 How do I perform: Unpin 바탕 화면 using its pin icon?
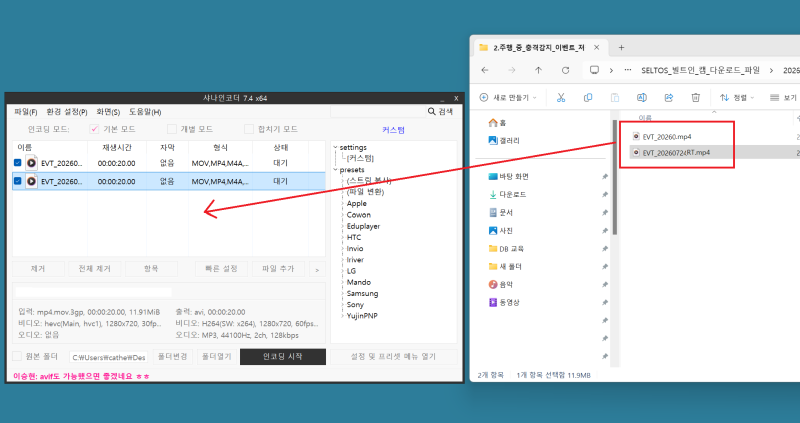pos(605,177)
